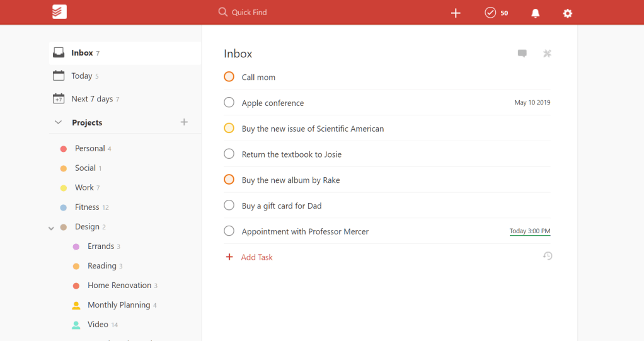The height and width of the screenshot is (341, 644).
Task: Click the Fitness project blue color dot
Action: [64, 207]
